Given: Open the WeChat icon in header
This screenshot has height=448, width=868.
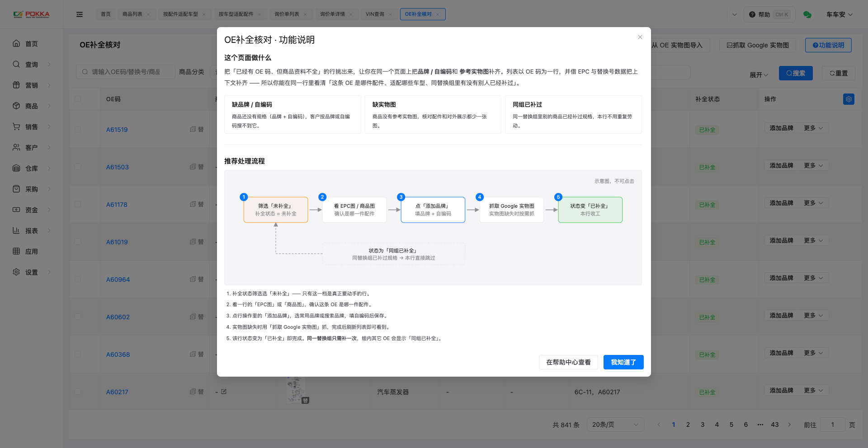Looking at the screenshot, I should 807,14.
